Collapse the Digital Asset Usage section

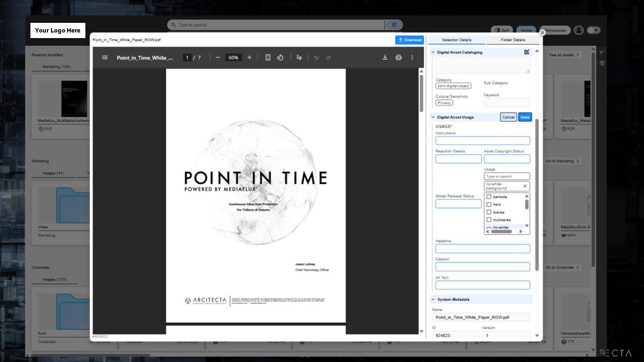point(433,117)
